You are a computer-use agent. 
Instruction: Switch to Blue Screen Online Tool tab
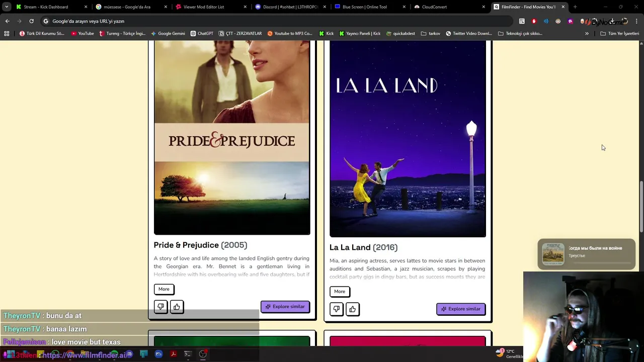click(x=370, y=7)
